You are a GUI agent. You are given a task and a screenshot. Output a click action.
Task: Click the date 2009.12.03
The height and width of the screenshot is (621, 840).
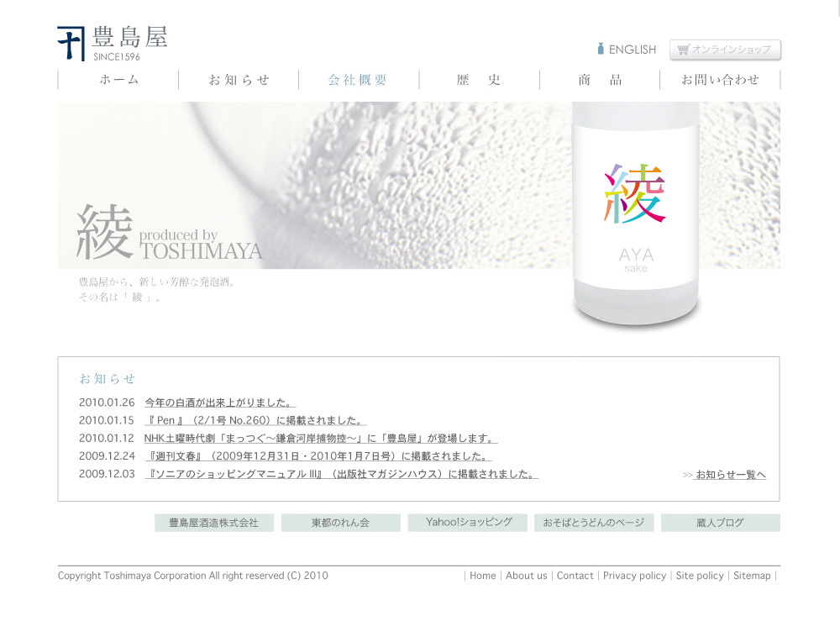tap(108, 474)
